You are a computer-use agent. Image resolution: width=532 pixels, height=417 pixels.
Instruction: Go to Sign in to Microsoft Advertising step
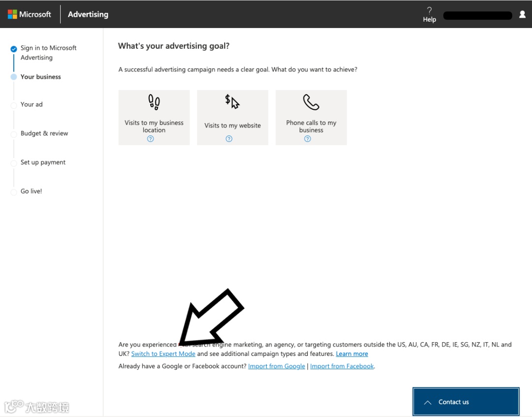click(48, 53)
